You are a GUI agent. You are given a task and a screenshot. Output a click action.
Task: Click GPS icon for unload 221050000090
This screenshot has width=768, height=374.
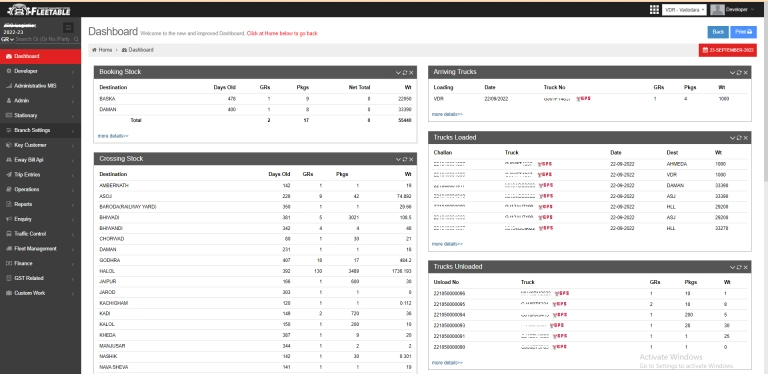point(560,347)
